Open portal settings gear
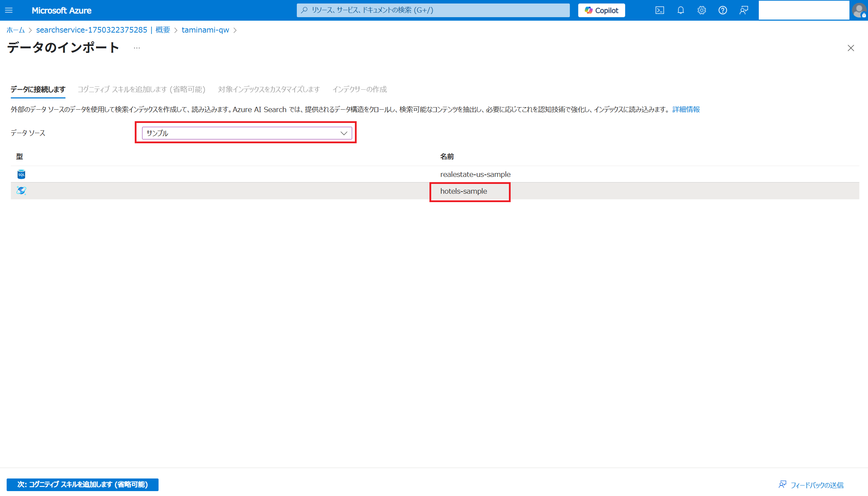Image resolution: width=868 pixels, height=496 pixels. click(x=701, y=10)
